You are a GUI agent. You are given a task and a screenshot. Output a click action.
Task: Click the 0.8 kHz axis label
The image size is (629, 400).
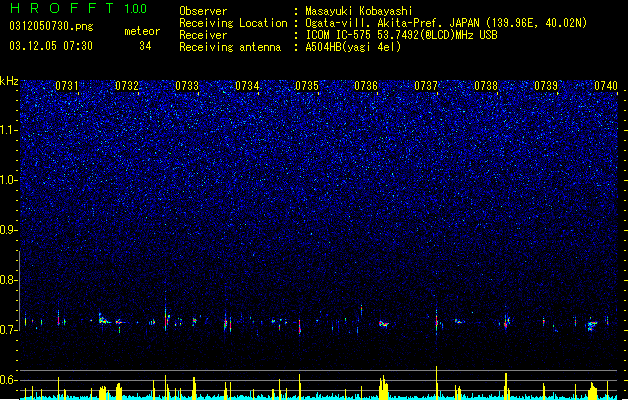9,280
